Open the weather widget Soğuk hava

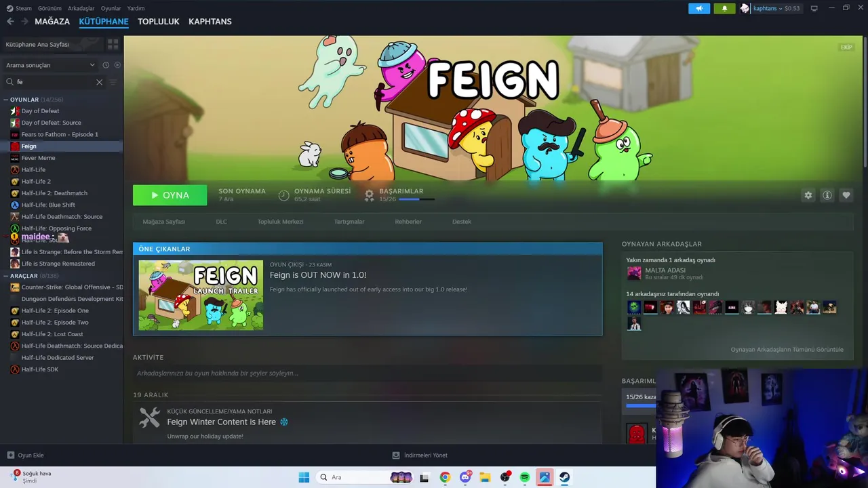(x=31, y=476)
